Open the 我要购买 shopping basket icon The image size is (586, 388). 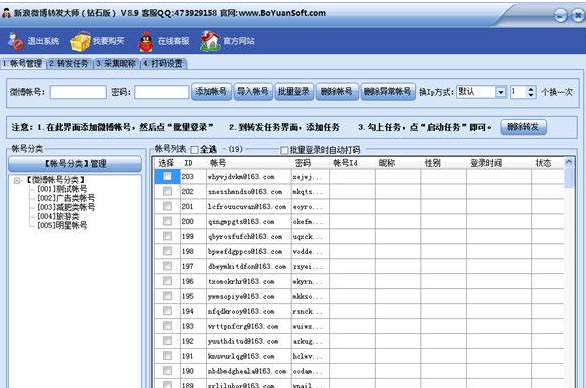point(80,41)
